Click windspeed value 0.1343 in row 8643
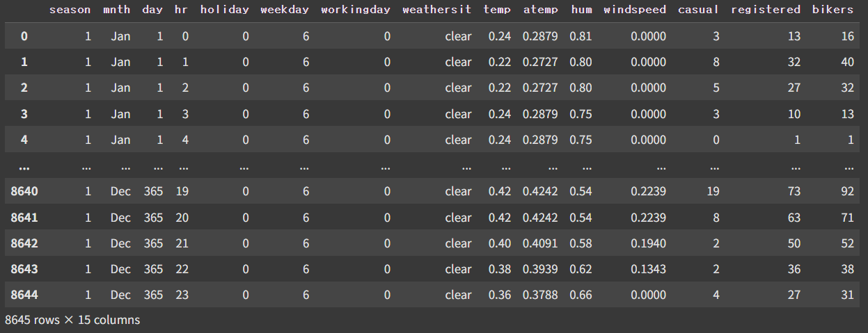This screenshot has height=333, width=868. [648, 269]
